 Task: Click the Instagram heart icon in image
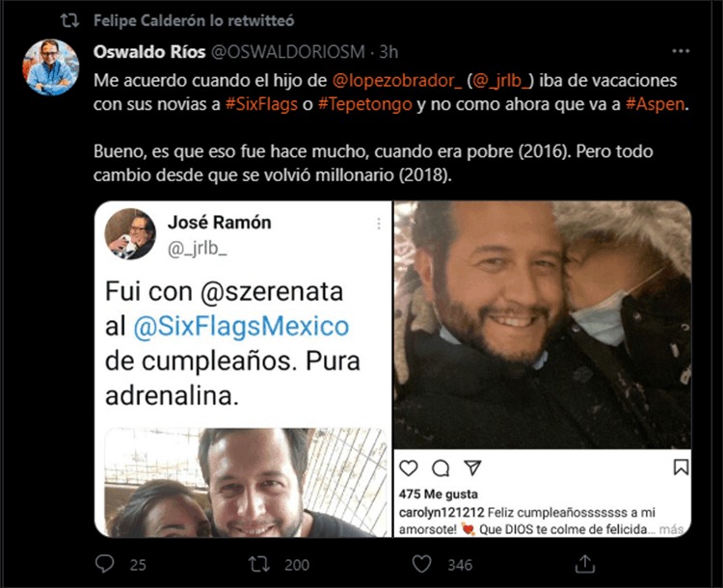tap(408, 468)
